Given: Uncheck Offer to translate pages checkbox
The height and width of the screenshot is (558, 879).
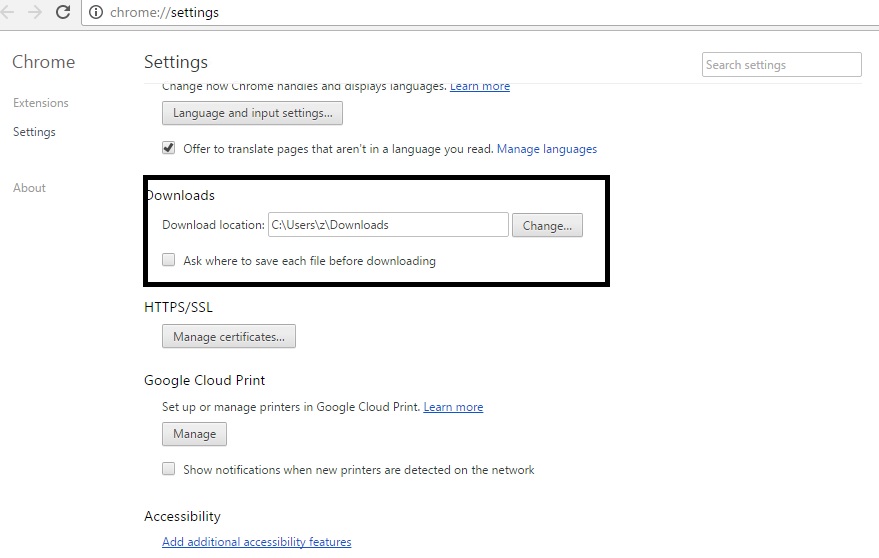Looking at the screenshot, I should [168, 147].
